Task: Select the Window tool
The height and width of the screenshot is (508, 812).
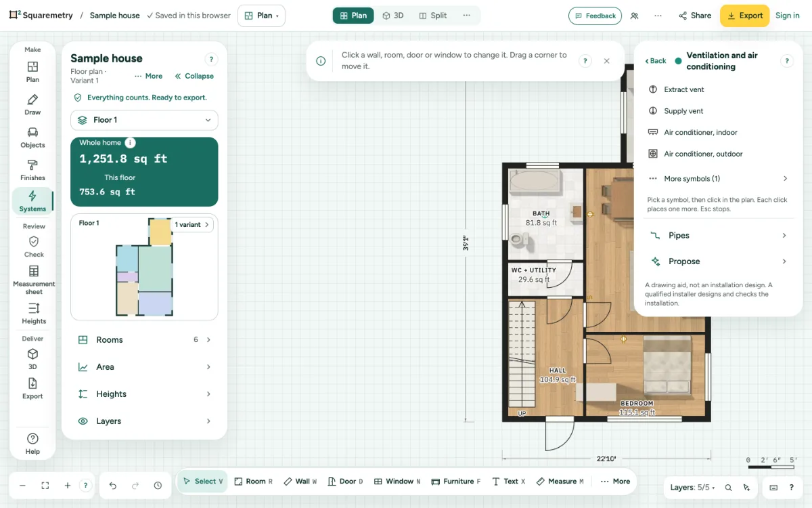Action: pyautogui.click(x=397, y=482)
